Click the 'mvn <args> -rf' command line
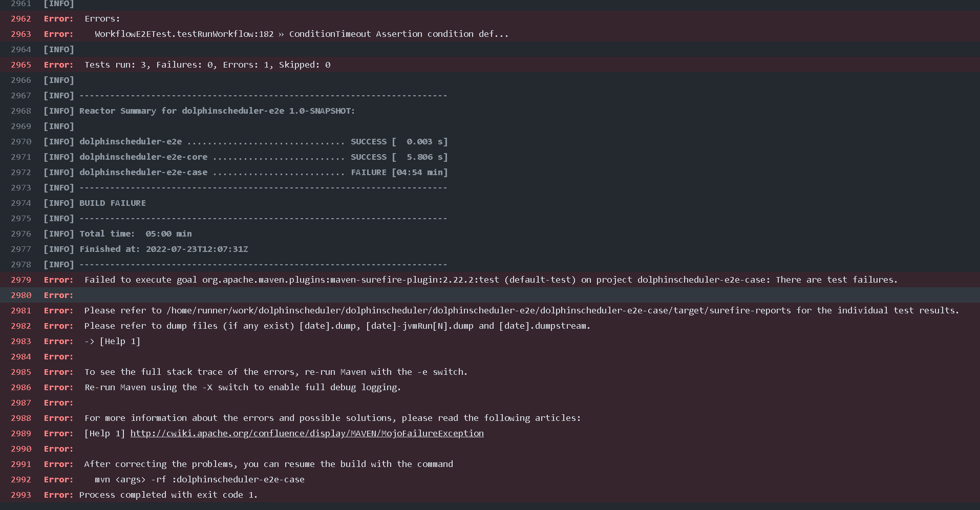 pyautogui.click(x=490, y=479)
